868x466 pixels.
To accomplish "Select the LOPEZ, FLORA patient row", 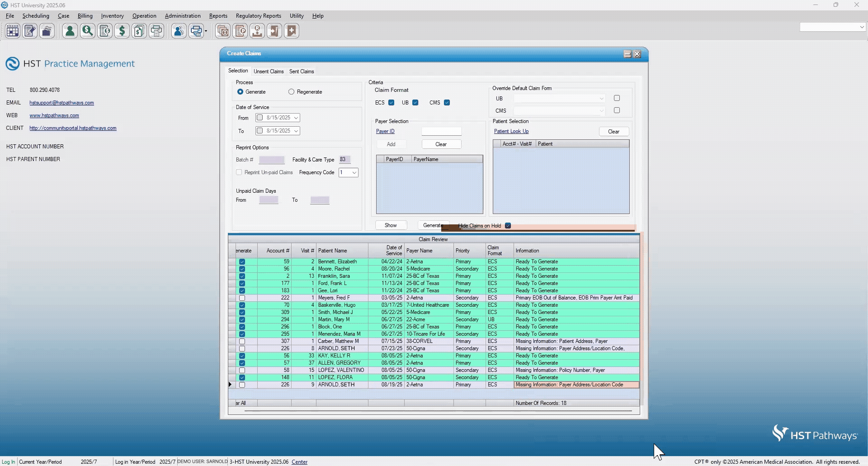I will pos(434,378).
